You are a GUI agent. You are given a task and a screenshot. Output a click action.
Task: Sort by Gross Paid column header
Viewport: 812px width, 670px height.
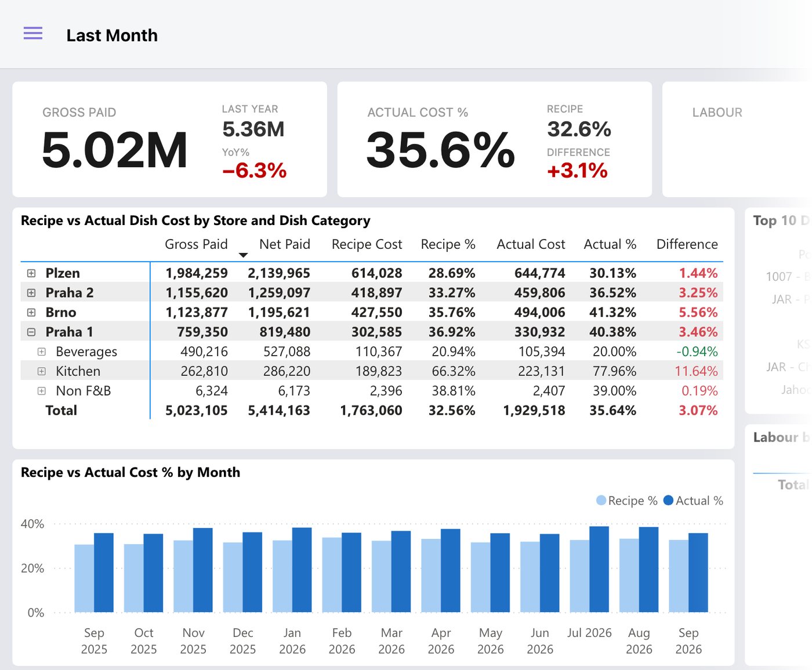pos(196,244)
